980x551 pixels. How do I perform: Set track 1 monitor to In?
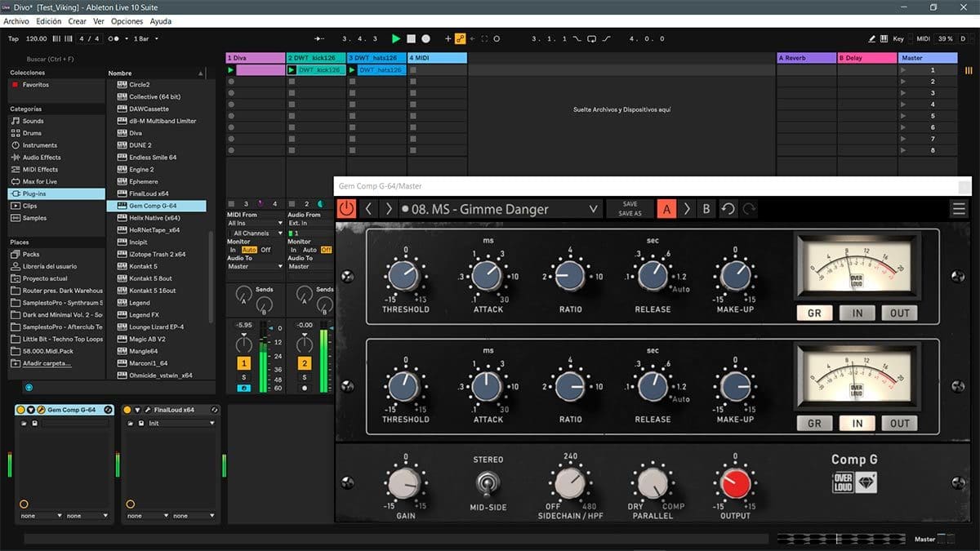pos(234,250)
